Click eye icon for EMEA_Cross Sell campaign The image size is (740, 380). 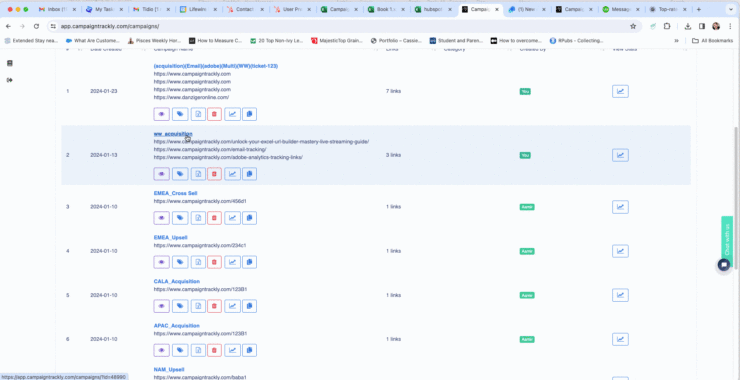(161, 218)
